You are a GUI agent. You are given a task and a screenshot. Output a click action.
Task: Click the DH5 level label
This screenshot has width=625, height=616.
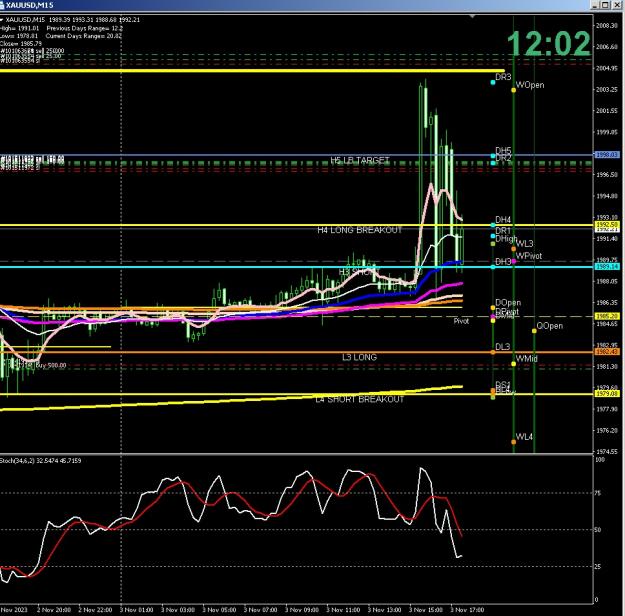[503, 150]
